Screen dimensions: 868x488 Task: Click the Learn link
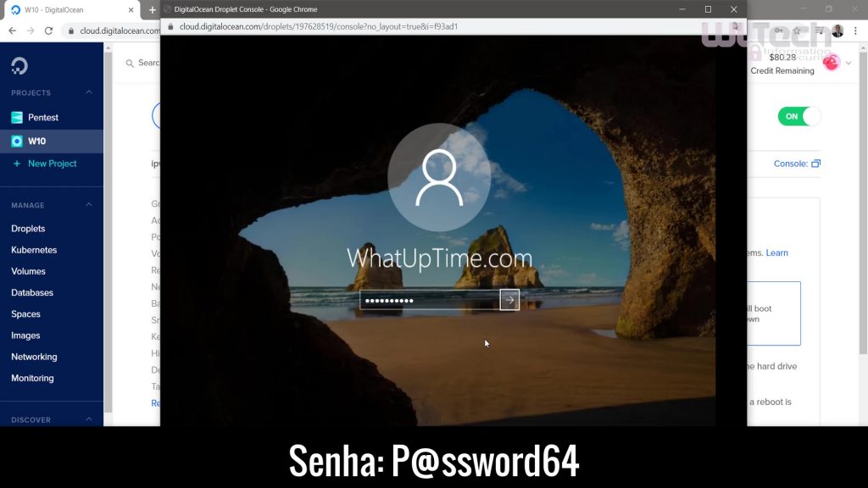pyautogui.click(x=776, y=252)
